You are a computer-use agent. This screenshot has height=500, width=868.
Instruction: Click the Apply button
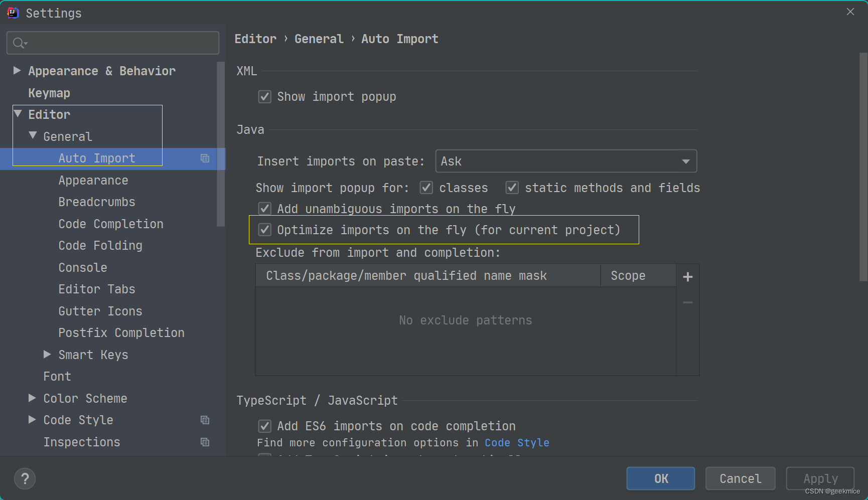[x=820, y=479]
